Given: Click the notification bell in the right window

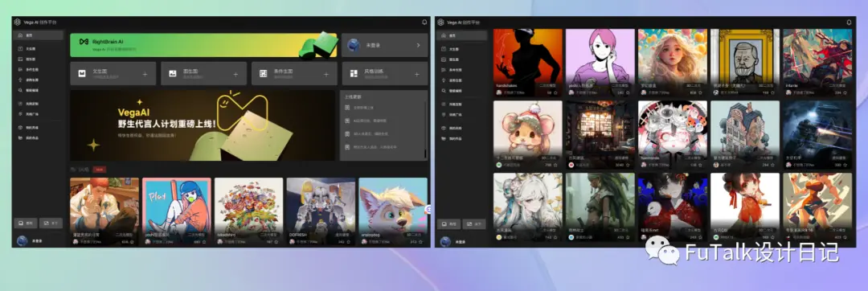Looking at the screenshot, I should (849, 23).
